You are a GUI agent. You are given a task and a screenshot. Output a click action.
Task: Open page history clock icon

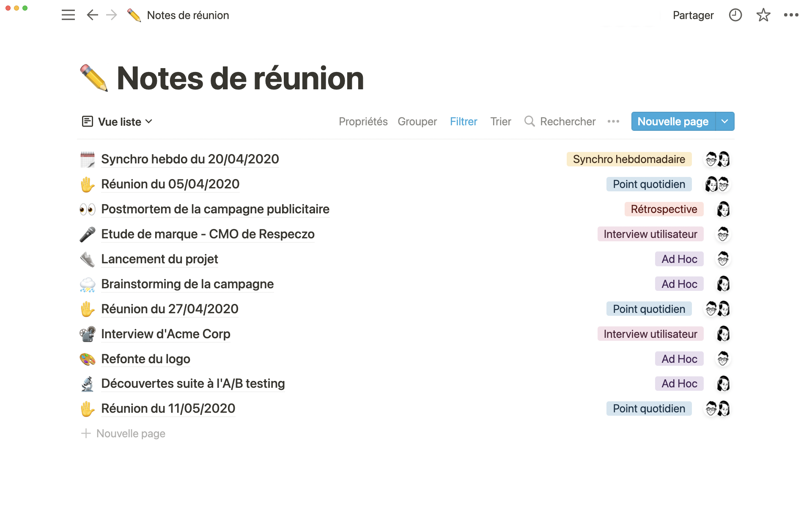click(735, 15)
